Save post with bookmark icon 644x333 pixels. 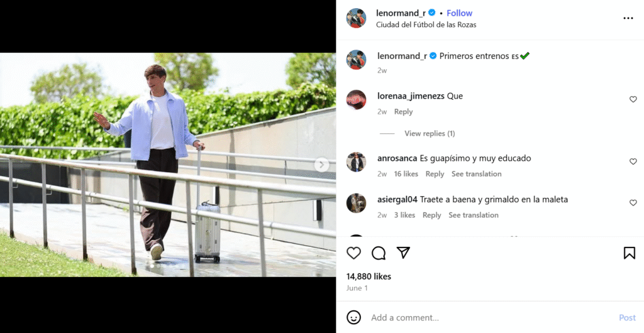629,253
